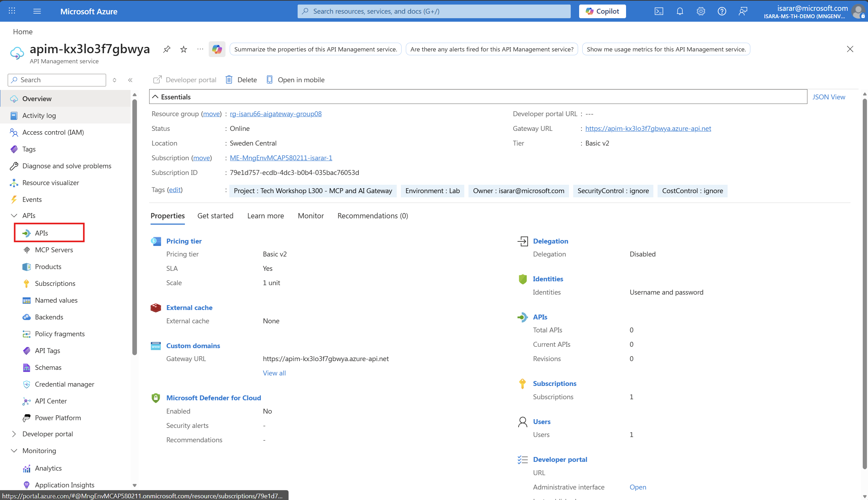Add the resource to favorites star
868x500 pixels.
[x=183, y=49]
